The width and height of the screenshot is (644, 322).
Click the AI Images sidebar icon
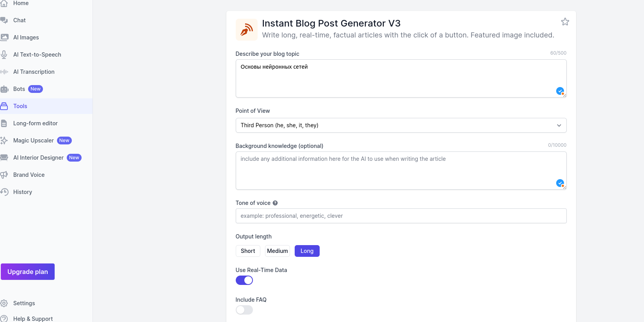(x=4, y=37)
